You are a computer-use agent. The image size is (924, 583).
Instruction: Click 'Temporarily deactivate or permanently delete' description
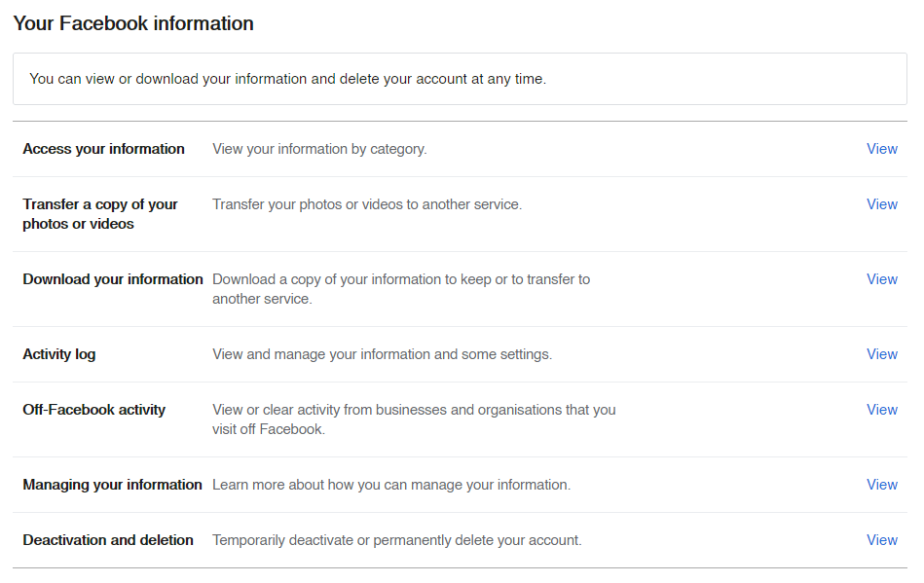(396, 539)
